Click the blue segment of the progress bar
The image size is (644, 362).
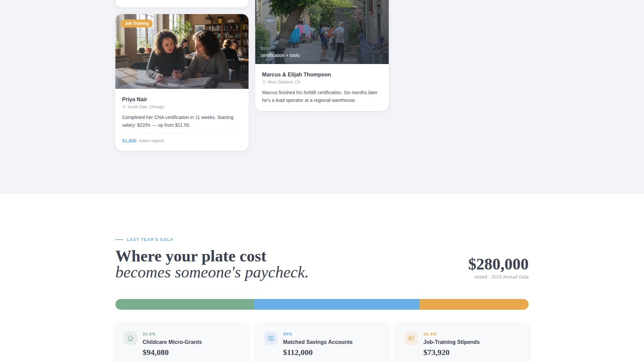pyautogui.click(x=336, y=304)
